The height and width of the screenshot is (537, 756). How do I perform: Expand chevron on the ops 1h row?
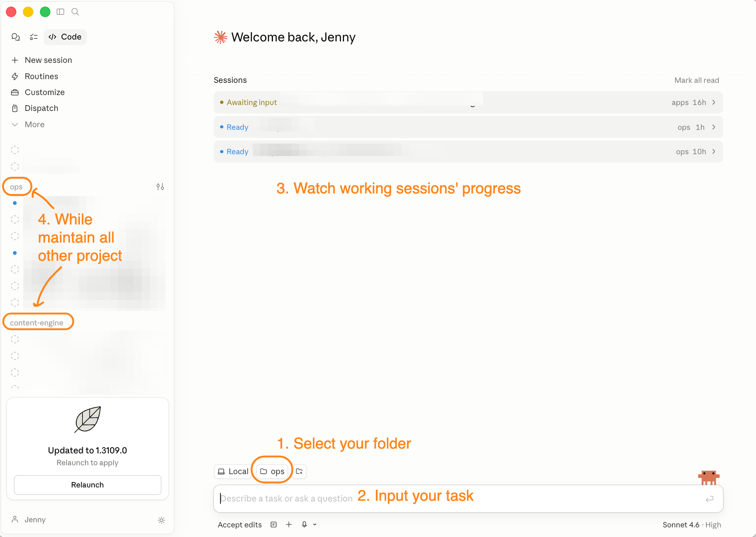[x=714, y=127]
